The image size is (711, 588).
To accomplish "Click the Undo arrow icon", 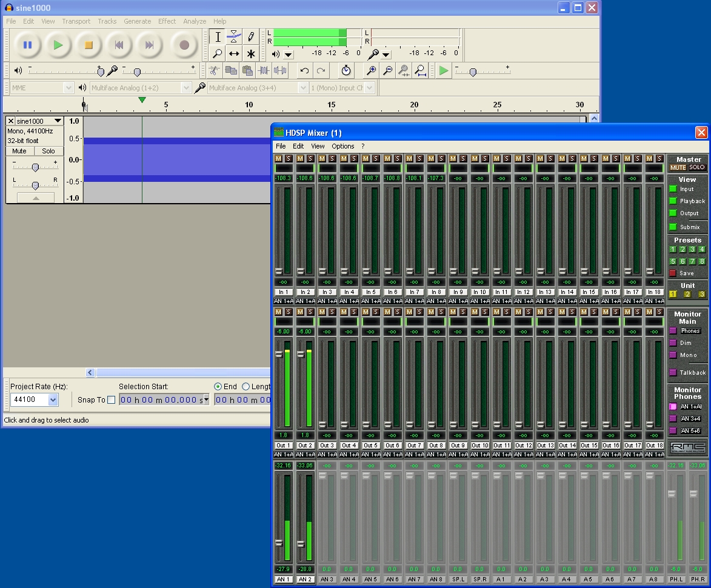I will point(305,70).
